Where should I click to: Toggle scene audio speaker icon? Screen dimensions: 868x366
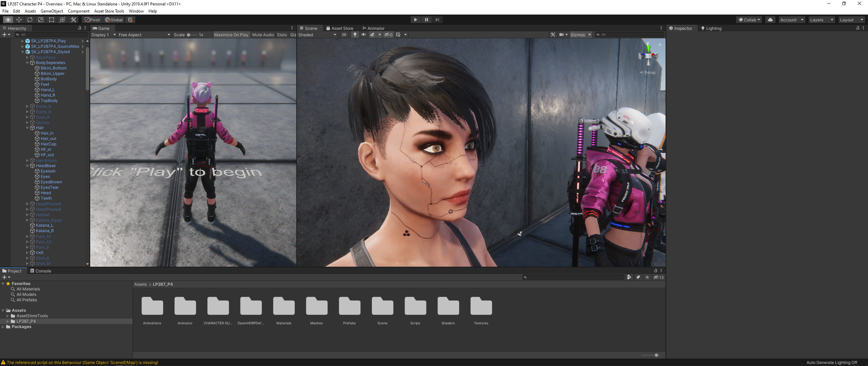pos(363,35)
